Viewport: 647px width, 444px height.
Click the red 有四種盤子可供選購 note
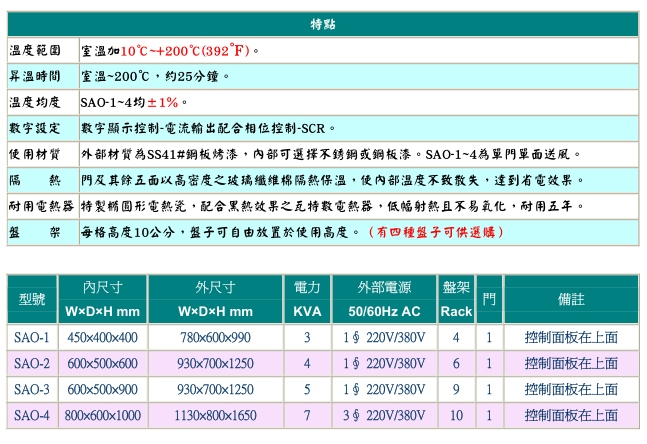[437, 232]
